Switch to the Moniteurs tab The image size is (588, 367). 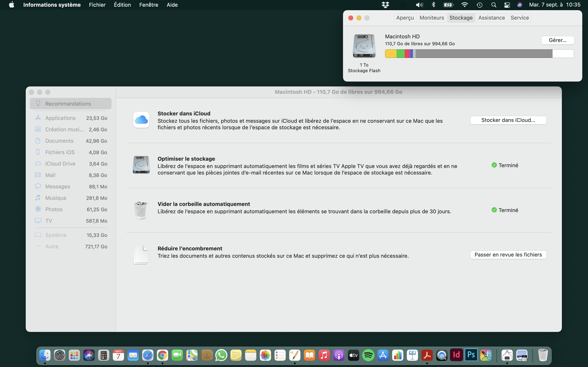pos(432,18)
